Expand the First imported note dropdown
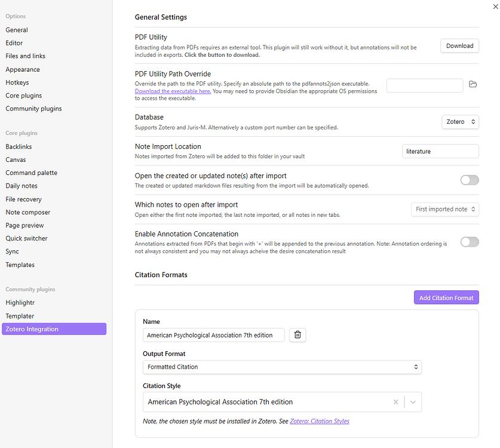 [x=445, y=209]
